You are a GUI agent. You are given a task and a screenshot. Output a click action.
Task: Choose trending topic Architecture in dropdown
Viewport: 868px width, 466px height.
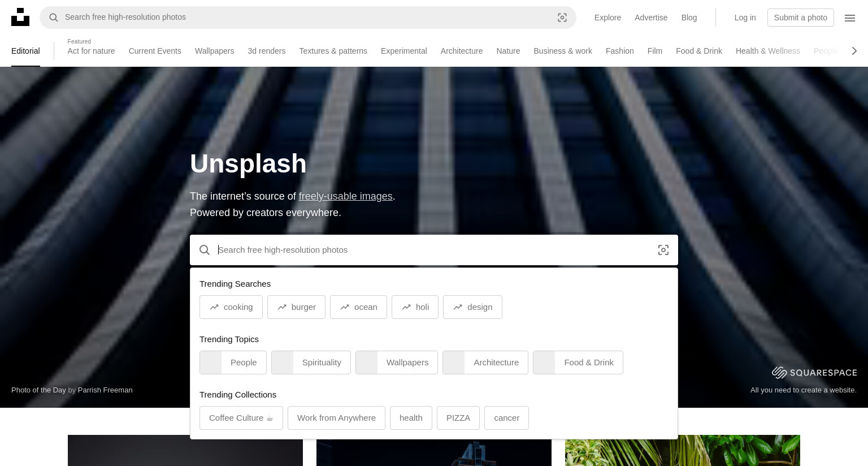click(x=485, y=363)
